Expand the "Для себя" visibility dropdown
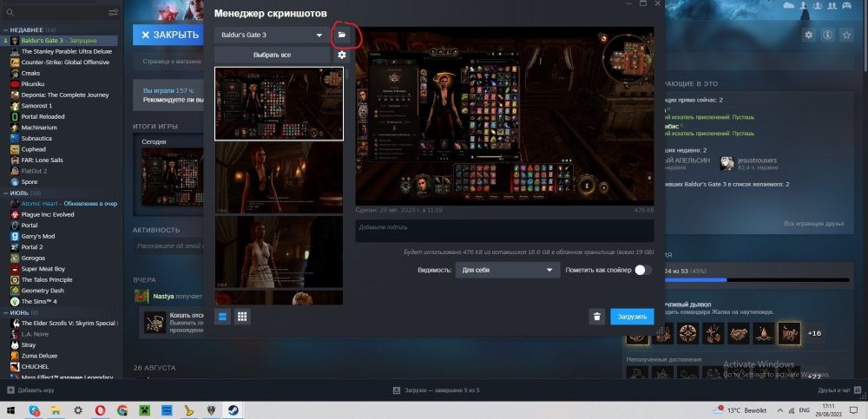The width and height of the screenshot is (868, 419). [508, 271]
